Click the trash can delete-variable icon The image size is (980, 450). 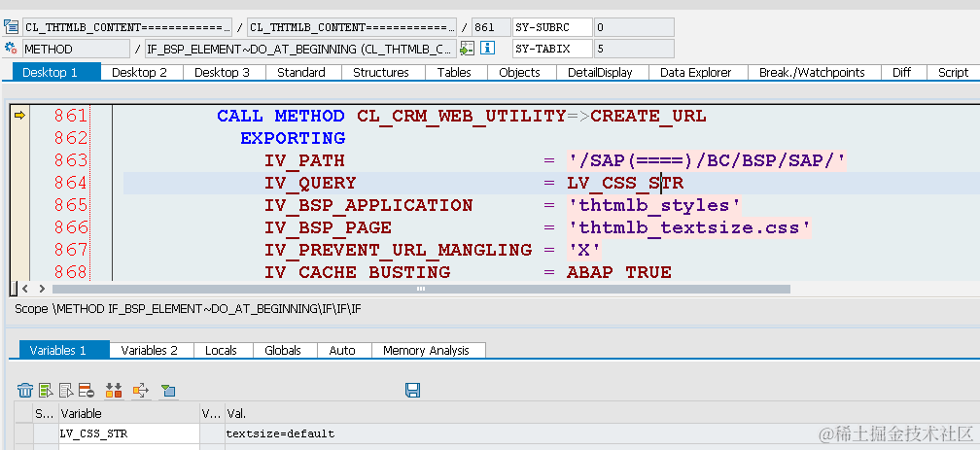point(25,391)
